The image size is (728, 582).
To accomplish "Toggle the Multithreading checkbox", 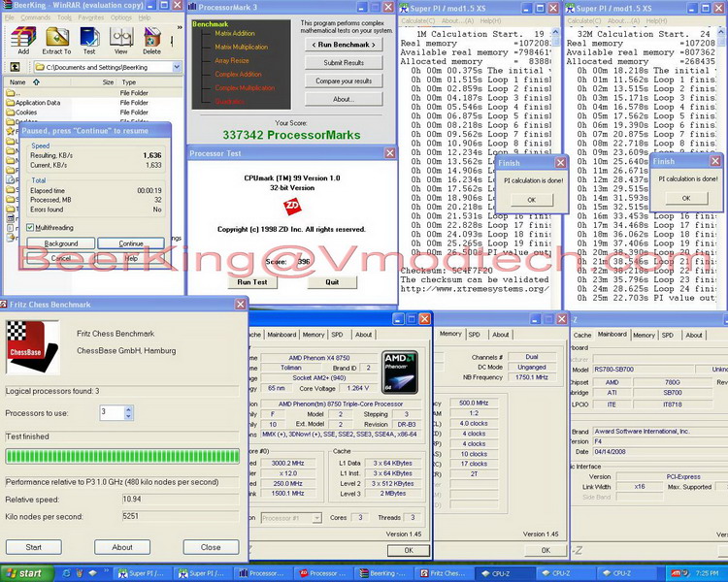I will pyautogui.click(x=30, y=227).
